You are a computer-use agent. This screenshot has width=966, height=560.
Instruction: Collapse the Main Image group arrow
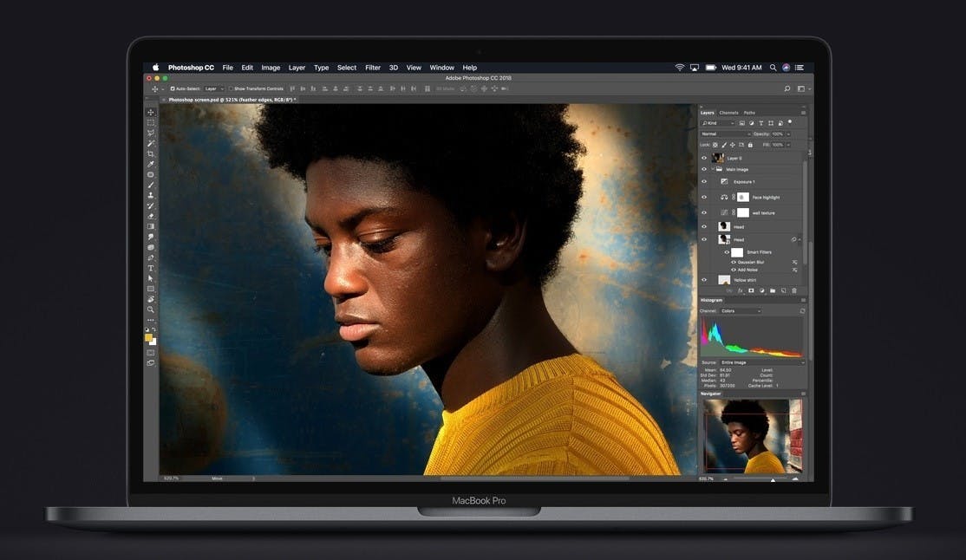click(713, 169)
